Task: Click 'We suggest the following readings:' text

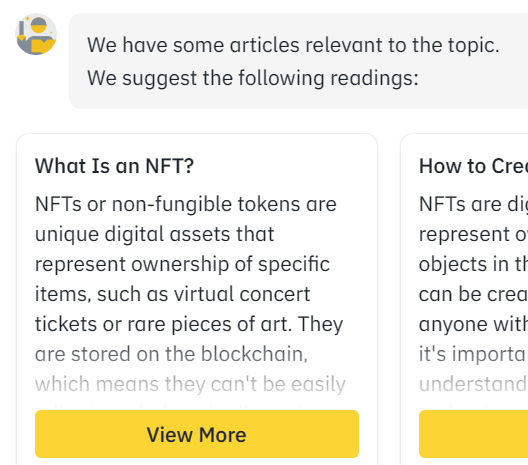Action: [x=253, y=78]
